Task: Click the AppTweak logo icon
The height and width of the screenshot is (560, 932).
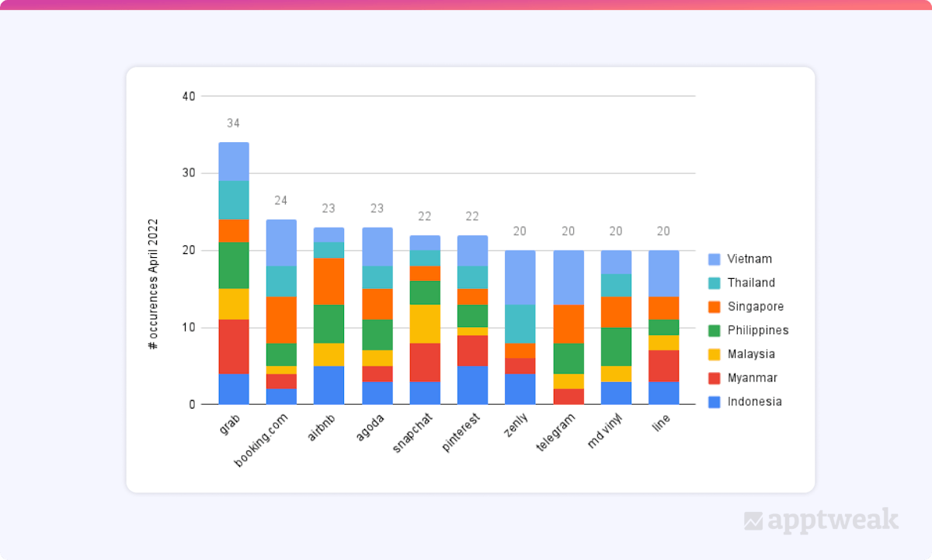Action: [753, 521]
